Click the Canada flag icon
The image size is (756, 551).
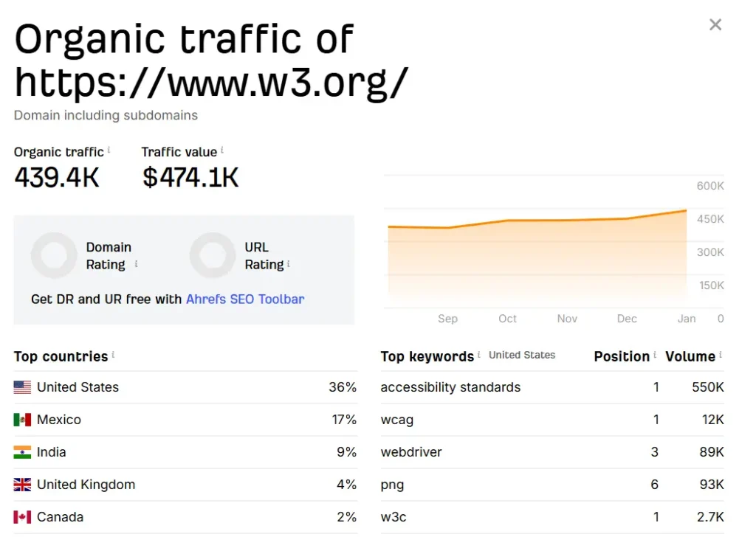coord(22,517)
